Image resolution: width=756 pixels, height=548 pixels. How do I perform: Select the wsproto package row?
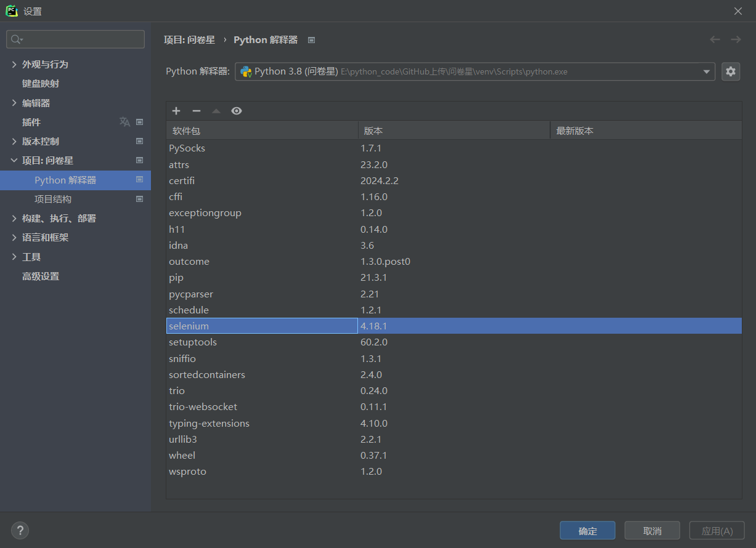(x=454, y=472)
